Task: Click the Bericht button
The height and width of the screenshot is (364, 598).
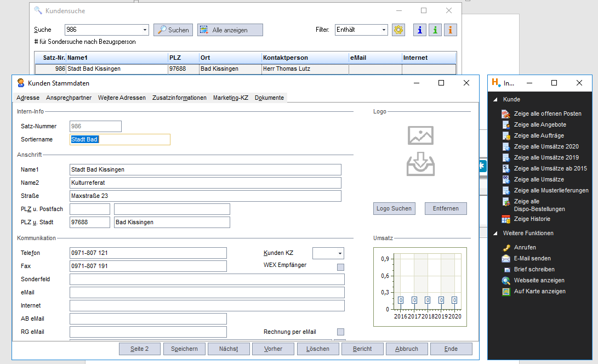Action: pyautogui.click(x=362, y=349)
